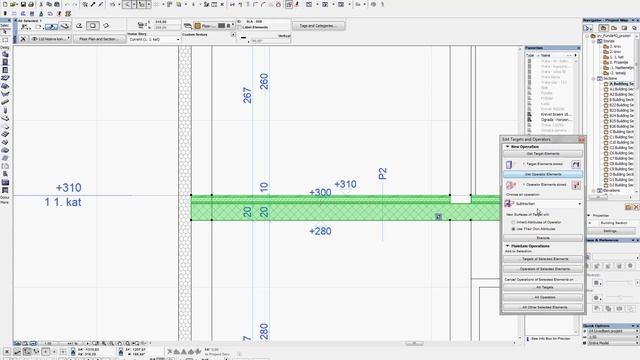Expand the Elevations tree node
Viewport: 640px width, 360px height.
pos(594,190)
